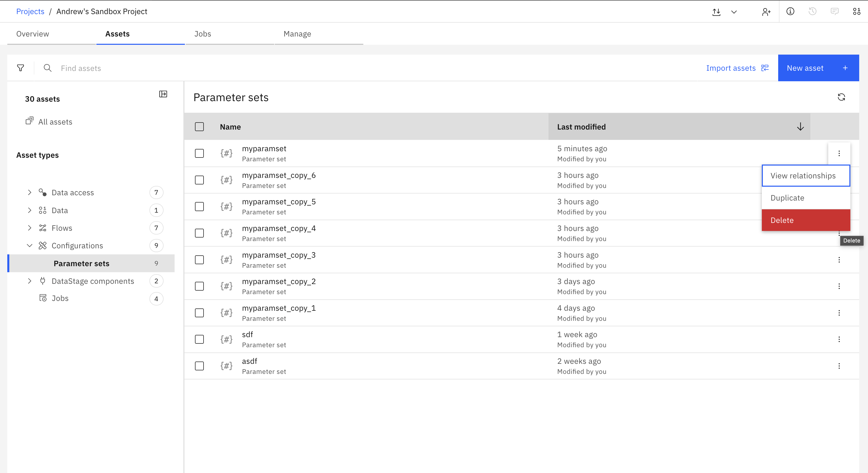
Task: Check the myparamset_copy_3 checkbox
Action: pos(200,260)
